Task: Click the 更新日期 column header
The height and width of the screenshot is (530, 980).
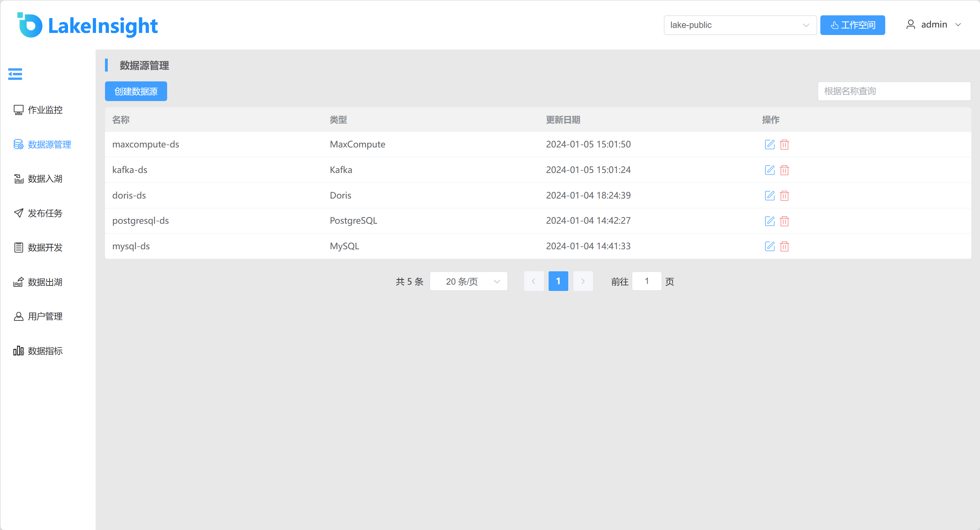Action: (x=563, y=120)
